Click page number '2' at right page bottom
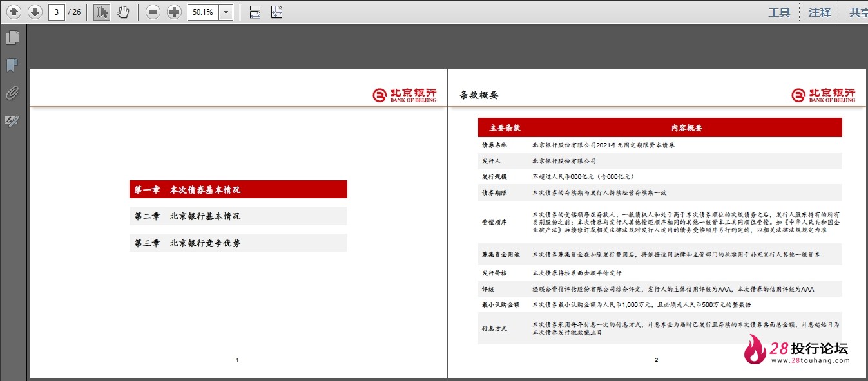This screenshot has height=381, width=868. tap(657, 360)
